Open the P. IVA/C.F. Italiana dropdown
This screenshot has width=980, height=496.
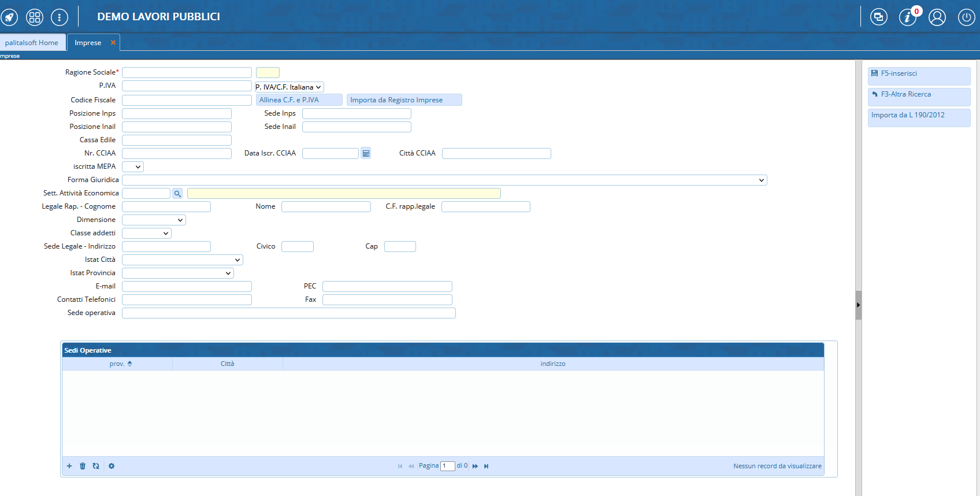pyautogui.click(x=289, y=87)
